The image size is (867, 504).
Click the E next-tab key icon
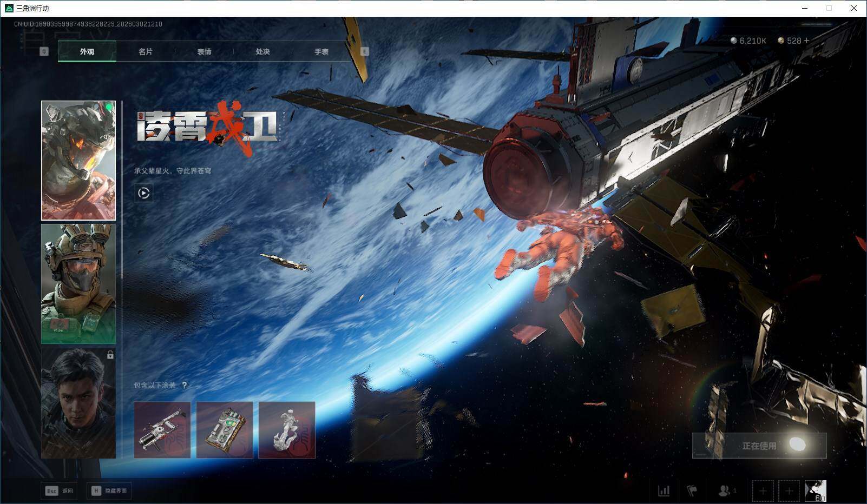point(365,51)
